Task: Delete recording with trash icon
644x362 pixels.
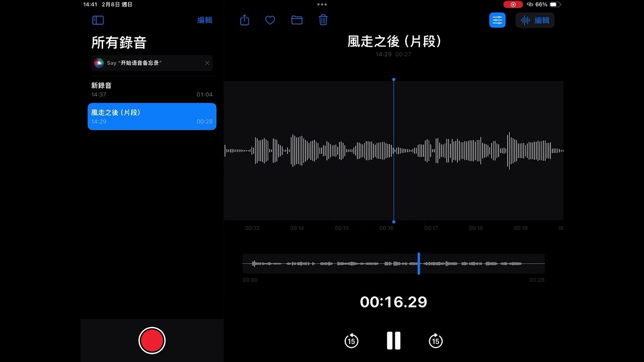Action: point(324,20)
